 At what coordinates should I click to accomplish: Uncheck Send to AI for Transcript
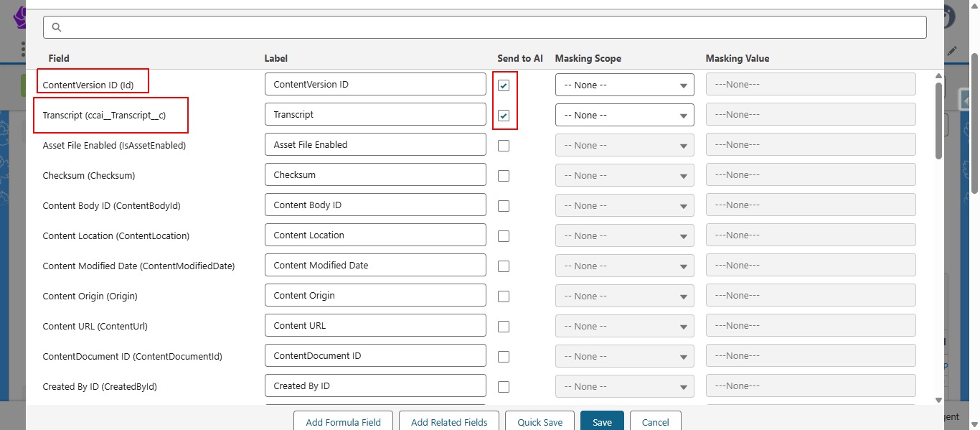click(504, 116)
